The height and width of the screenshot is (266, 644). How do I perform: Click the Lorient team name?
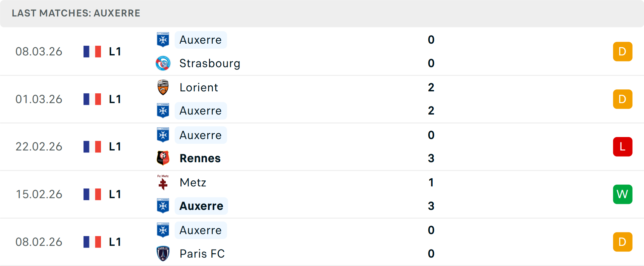(199, 87)
